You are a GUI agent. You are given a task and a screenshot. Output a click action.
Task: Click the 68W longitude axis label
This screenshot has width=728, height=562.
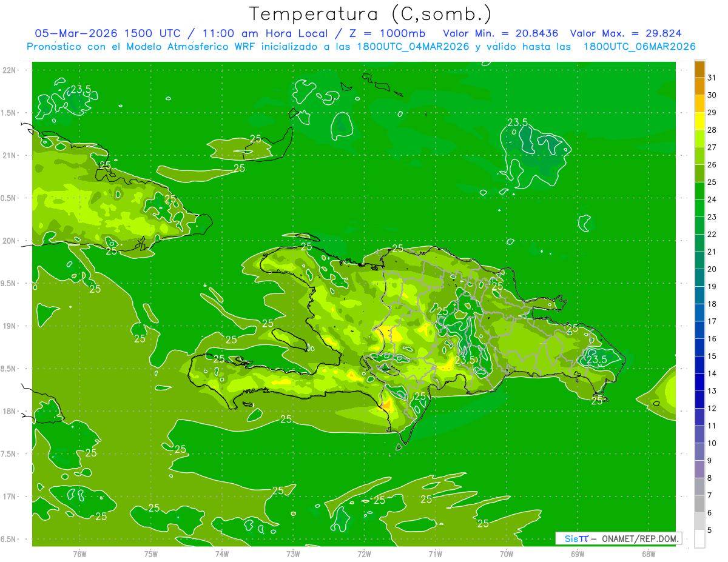[x=648, y=554]
